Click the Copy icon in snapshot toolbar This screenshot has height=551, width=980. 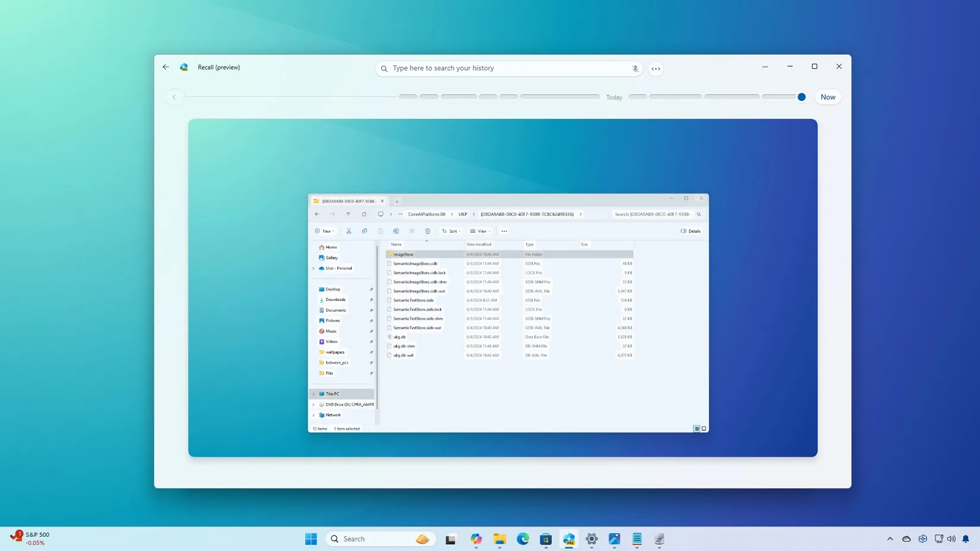pyautogui.click(x=365, y=231)
